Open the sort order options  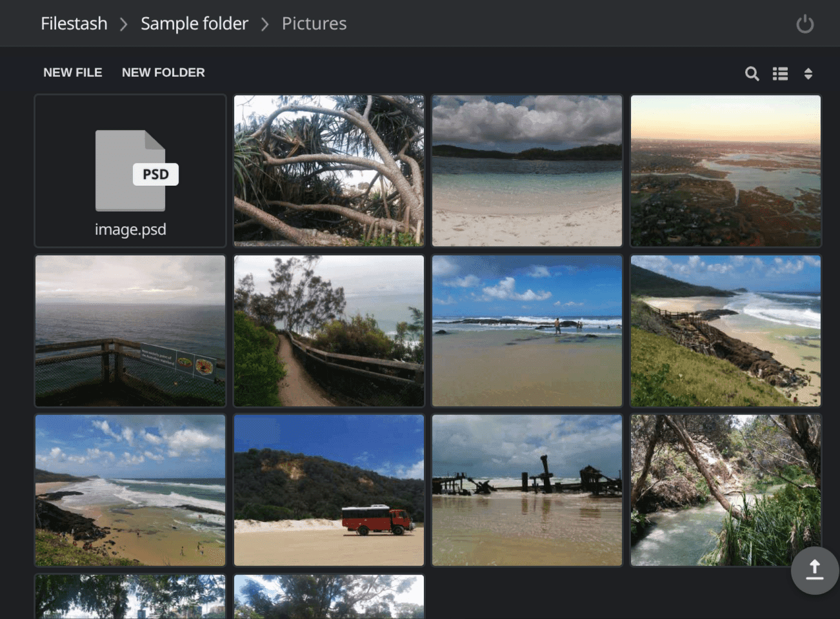point(808,74)
